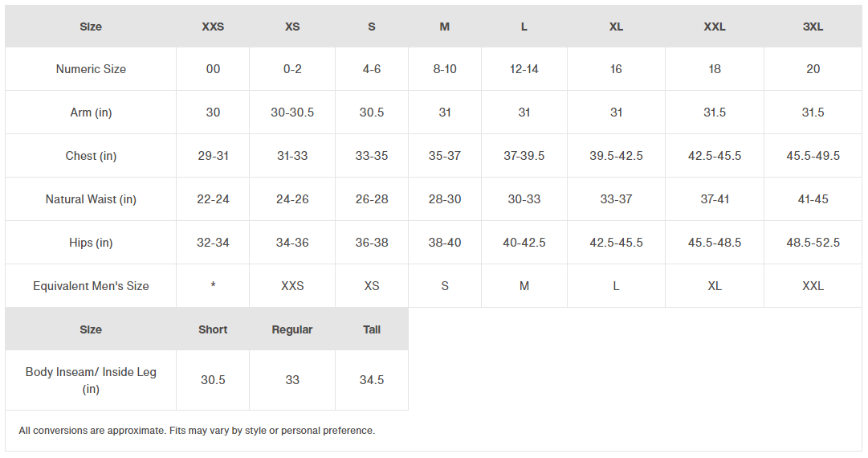This screenshot has height=458, width=868.
Task: Click the Numeric Size row label
Action: click(x=91, y=69)
